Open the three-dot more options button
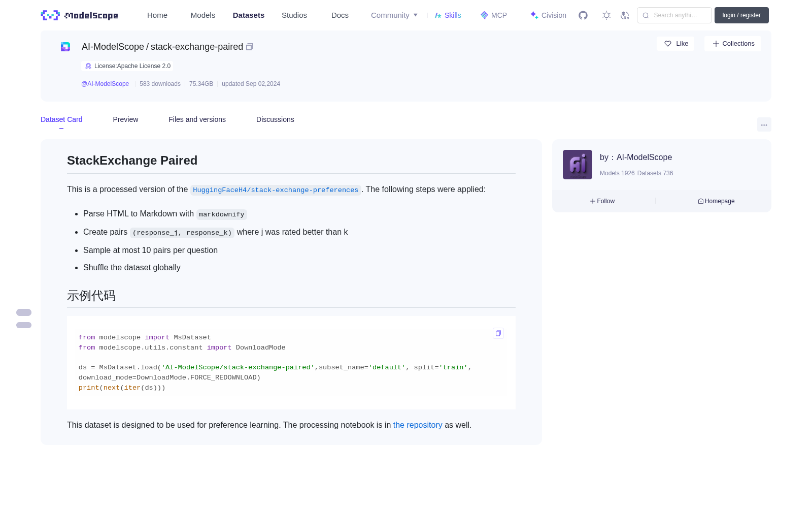The width and height of the screenshot is (812, 508). tap(764, 124)
